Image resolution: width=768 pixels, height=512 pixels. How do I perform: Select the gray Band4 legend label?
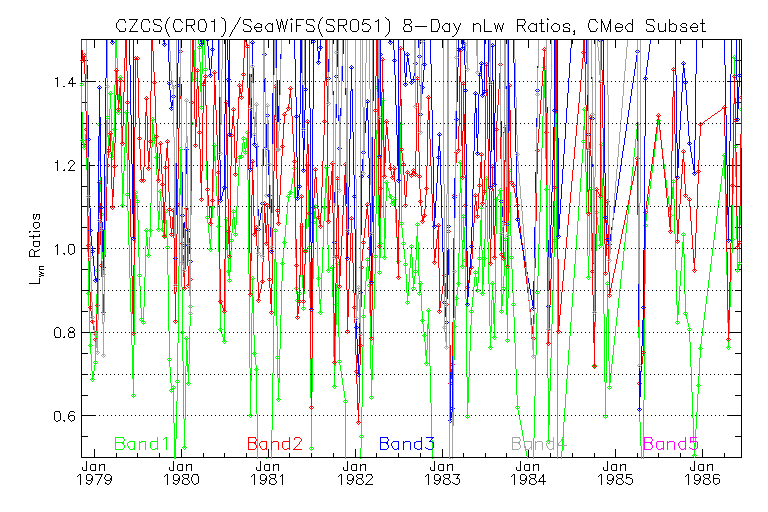pyautogui.click(x=539, y=444)
